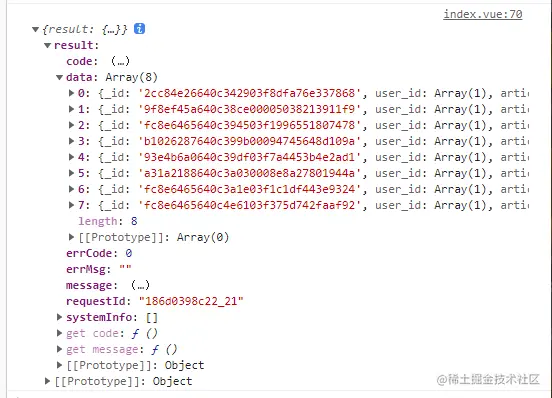Expand array item 3 with id b1026287
Viewport: 552px width, 398px height.
(71, 141)
